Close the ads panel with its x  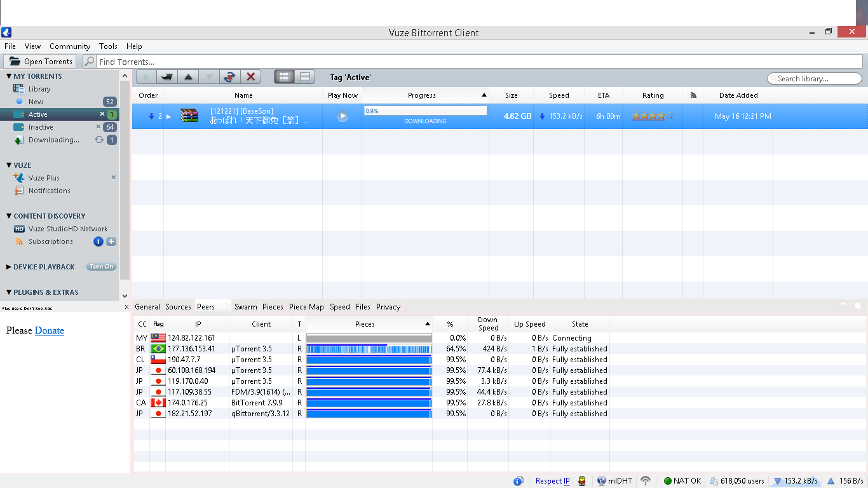point(126,307)
